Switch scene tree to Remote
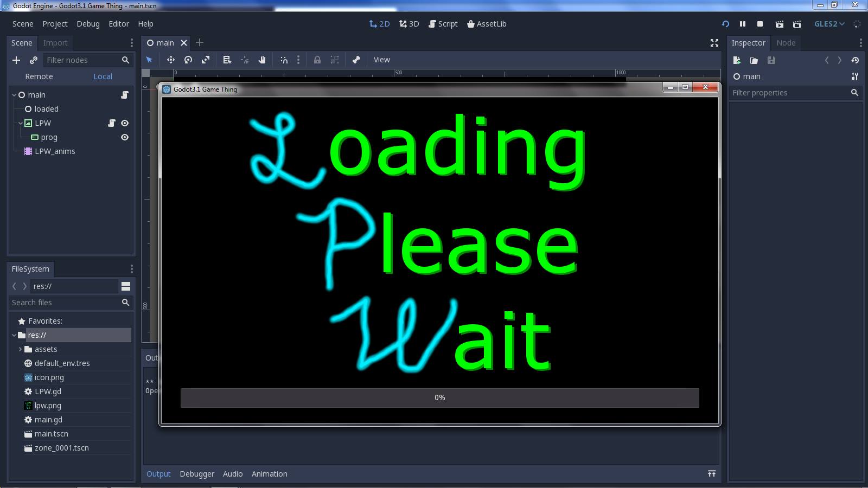 (39, 76)
